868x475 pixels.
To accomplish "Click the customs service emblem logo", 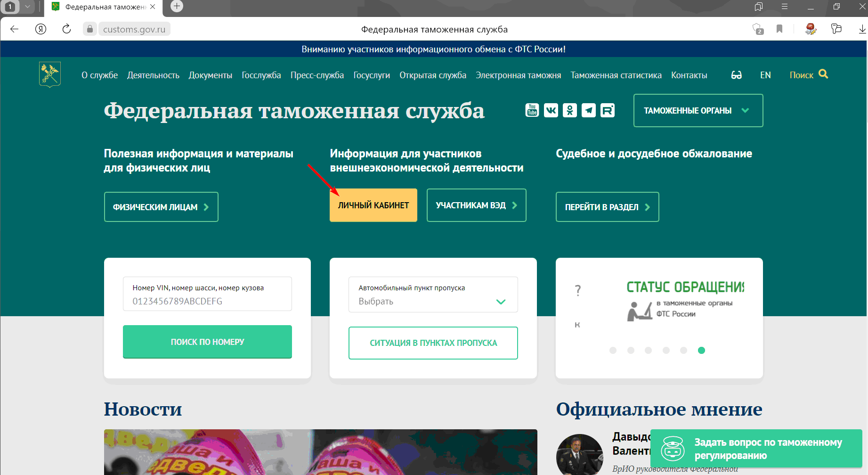I will [x=50, y=74].
